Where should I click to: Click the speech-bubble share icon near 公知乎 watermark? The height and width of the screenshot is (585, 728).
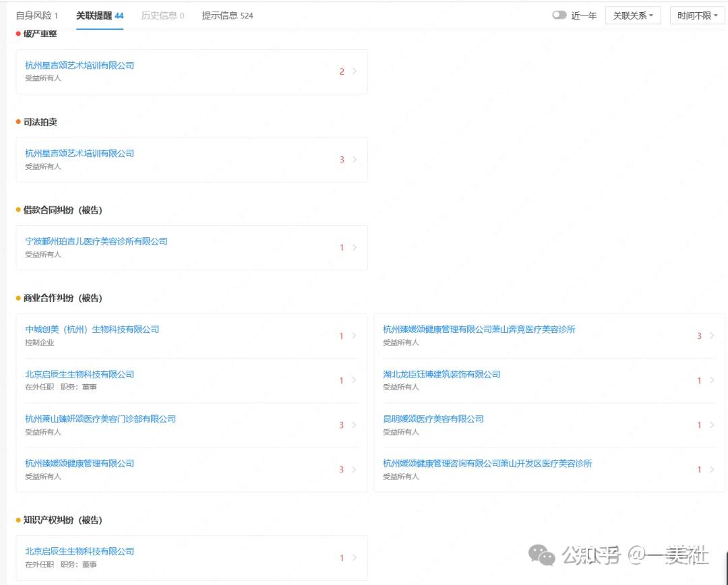click(x=541, y=554)
